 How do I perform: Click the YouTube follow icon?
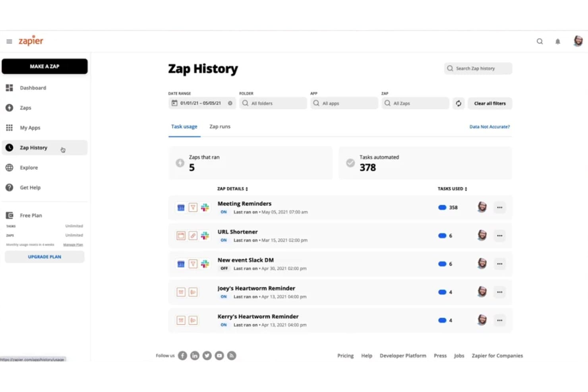click(x=219, y=355)
